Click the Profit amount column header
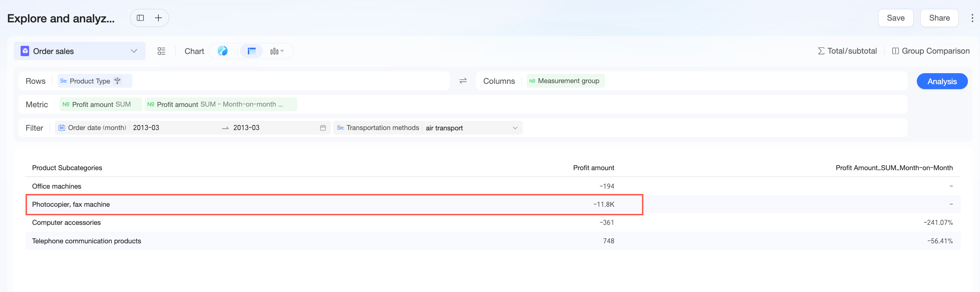 pos(593,168)
